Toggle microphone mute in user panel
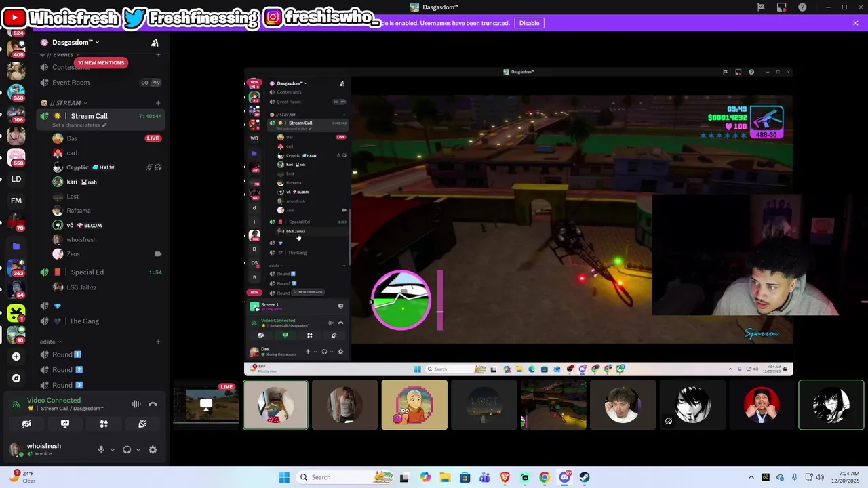The width and height of the screenshot is (868, 488). [x=101, y=449]
